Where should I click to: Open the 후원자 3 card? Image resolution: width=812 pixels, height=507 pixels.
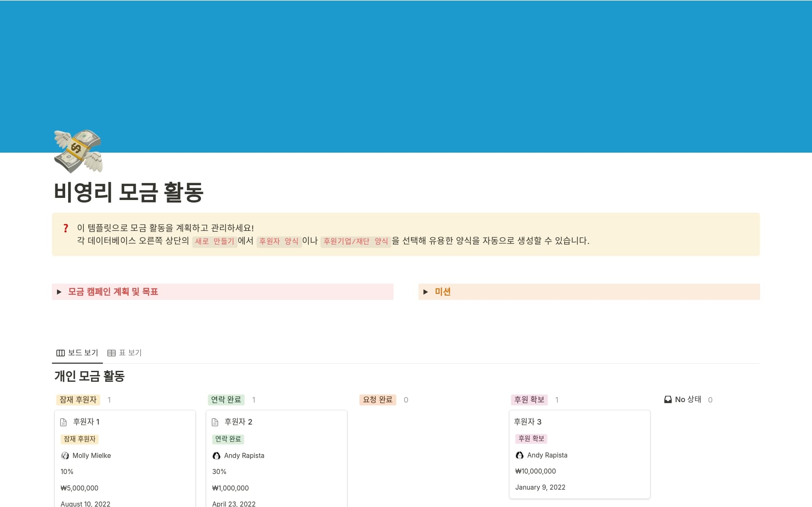[528, 421]
